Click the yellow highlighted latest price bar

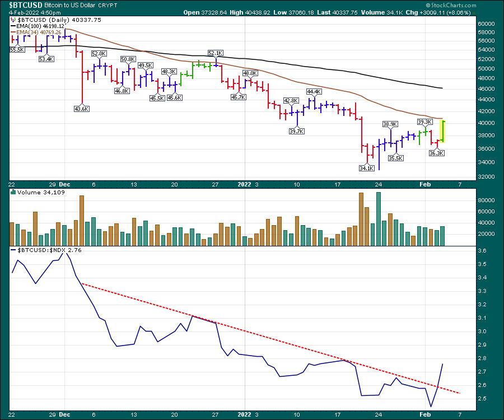pyautogui.click(x=443, y=130)
